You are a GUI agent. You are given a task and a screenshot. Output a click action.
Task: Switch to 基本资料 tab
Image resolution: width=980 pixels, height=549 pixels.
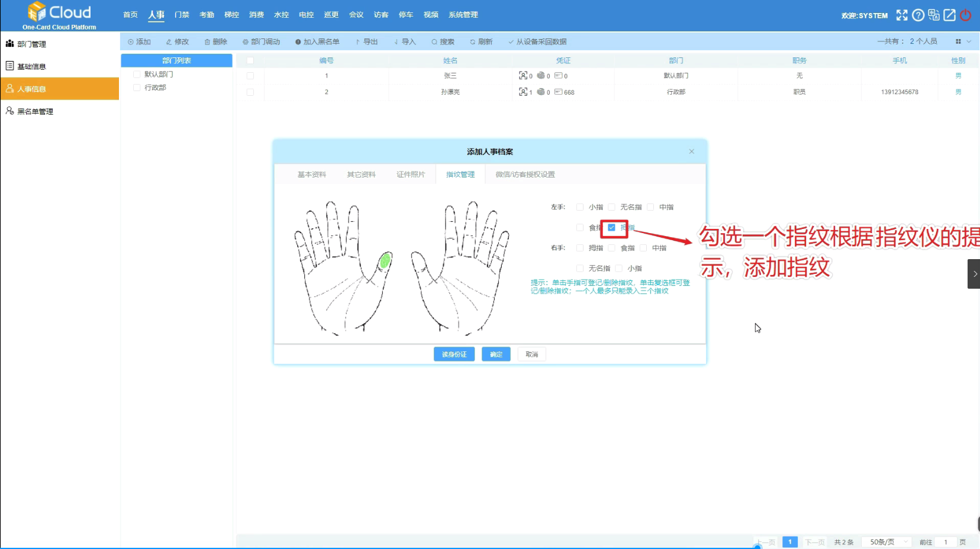coord(312,175)
